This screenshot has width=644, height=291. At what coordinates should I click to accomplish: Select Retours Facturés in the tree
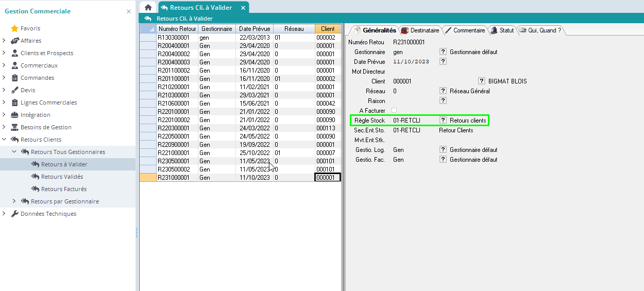63,189
